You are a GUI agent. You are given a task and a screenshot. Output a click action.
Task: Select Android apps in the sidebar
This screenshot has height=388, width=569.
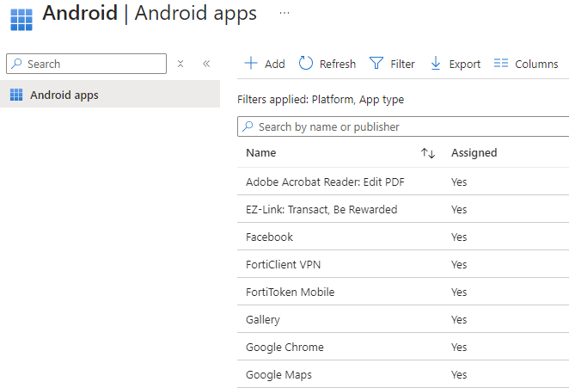(x=110, y=95)
